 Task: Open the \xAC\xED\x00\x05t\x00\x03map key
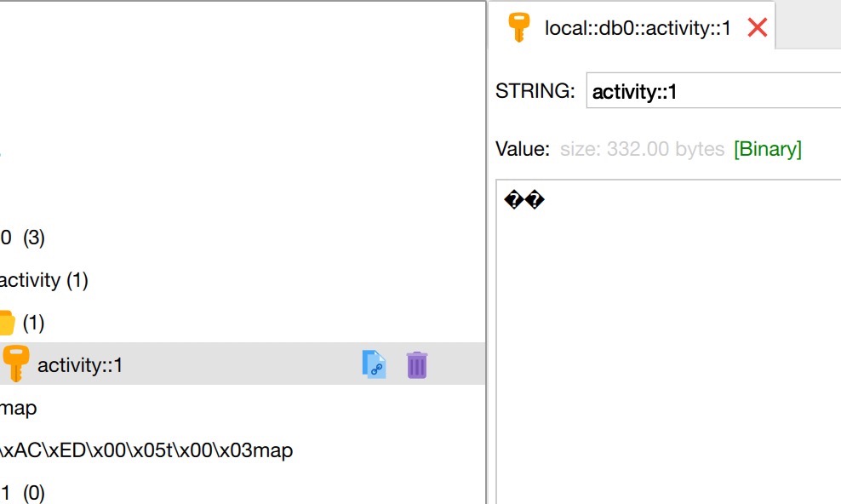tap(146, 450)
